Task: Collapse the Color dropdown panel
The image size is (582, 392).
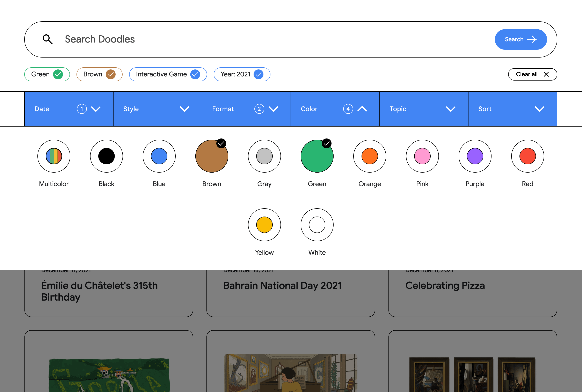Action: pyautogui.click(x=362, y=109)
